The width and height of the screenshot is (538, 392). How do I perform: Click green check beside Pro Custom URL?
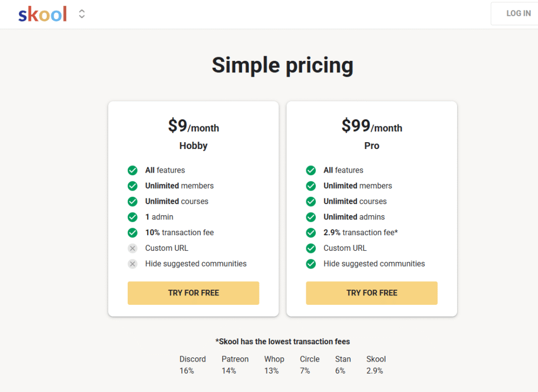[311, 248]
